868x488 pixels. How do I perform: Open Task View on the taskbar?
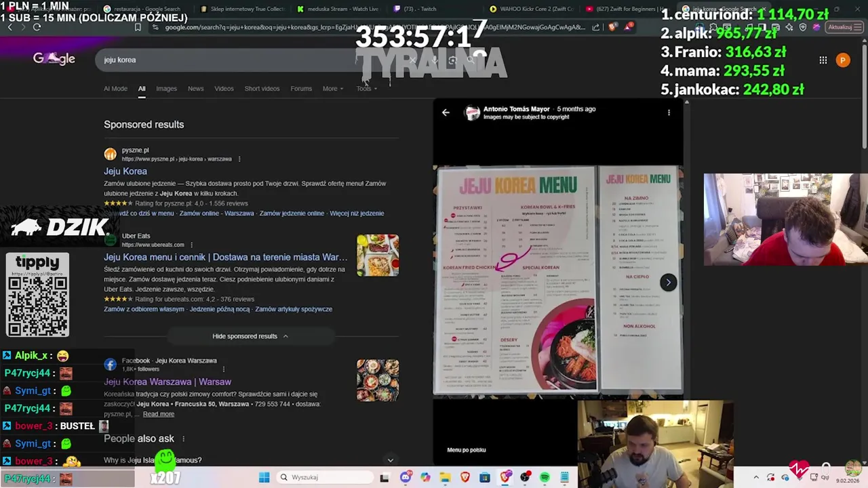tap(384, 478)
